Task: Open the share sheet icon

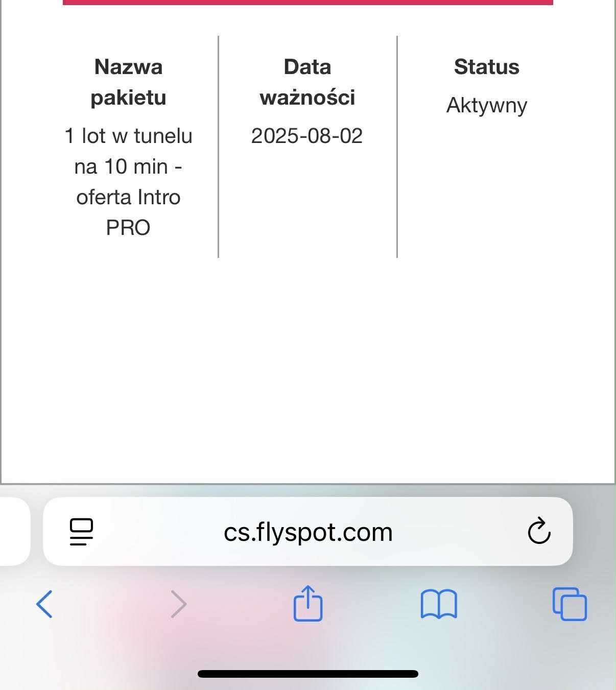Action: point(308,603)
